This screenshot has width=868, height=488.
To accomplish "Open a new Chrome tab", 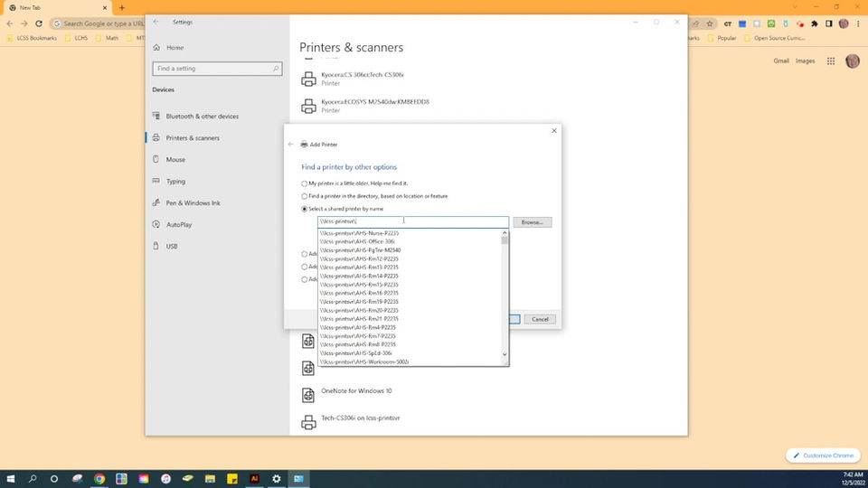I will tap(122, 8).
